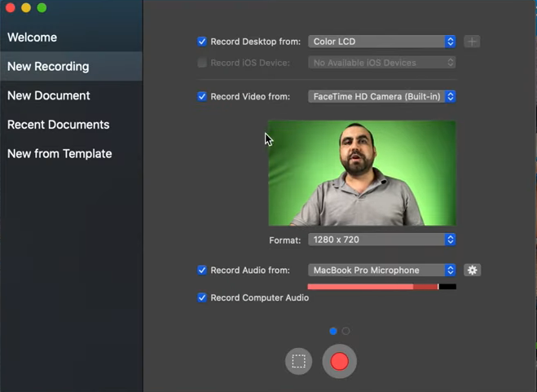Start recording with the red record button
The width and height of the screenshot is (537, 392).
tap(339, 361)
